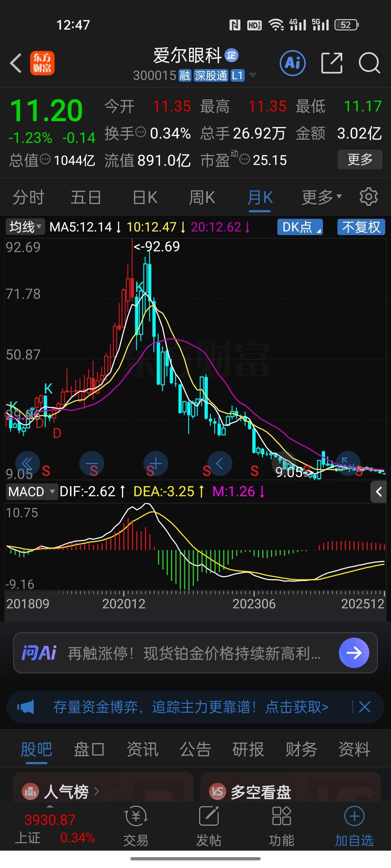The width and height of the screenshot is (391, 868).
Task: Expand chart fullscreen diagonal-arrow button
Action: click(x=348, y=463)
